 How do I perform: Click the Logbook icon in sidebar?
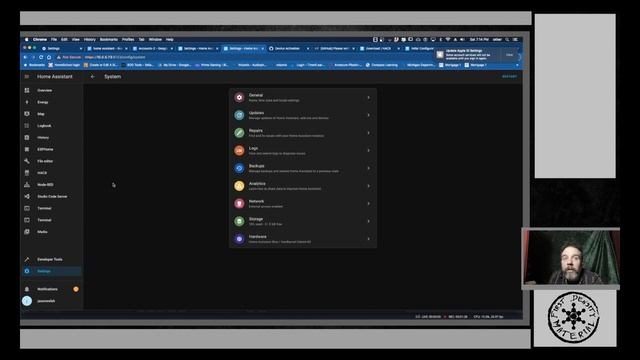[27, 126]
